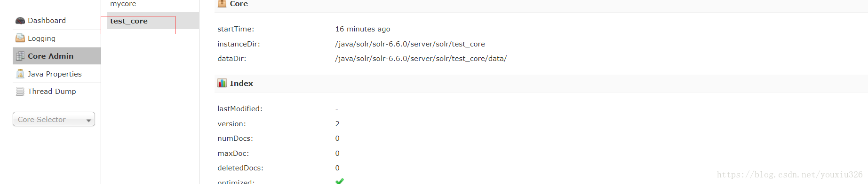Click the Core Admin grid icon
The image size is (868, 184).
(x=20, y=56)
